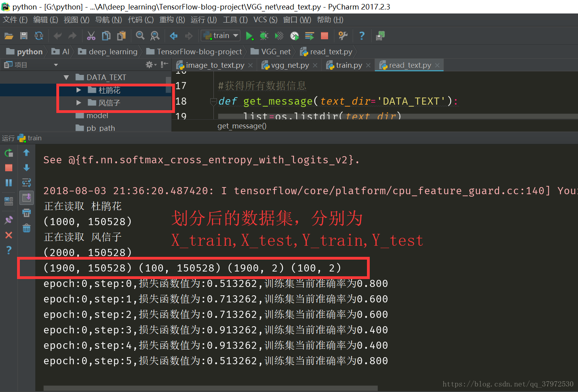Click the Replace magnifier icon
Image resolution: width=578 pixels, height=392 pixels.
(x=155, y=36)
